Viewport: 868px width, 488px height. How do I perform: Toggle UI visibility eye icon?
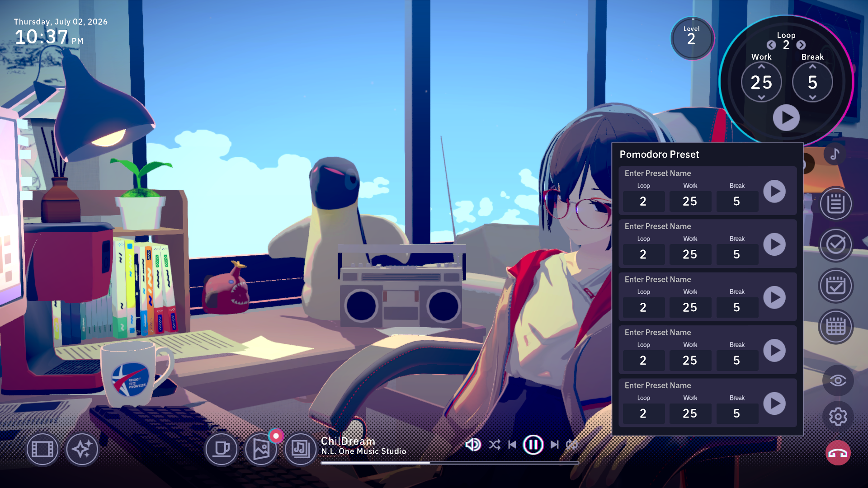[x=838, y=380]
